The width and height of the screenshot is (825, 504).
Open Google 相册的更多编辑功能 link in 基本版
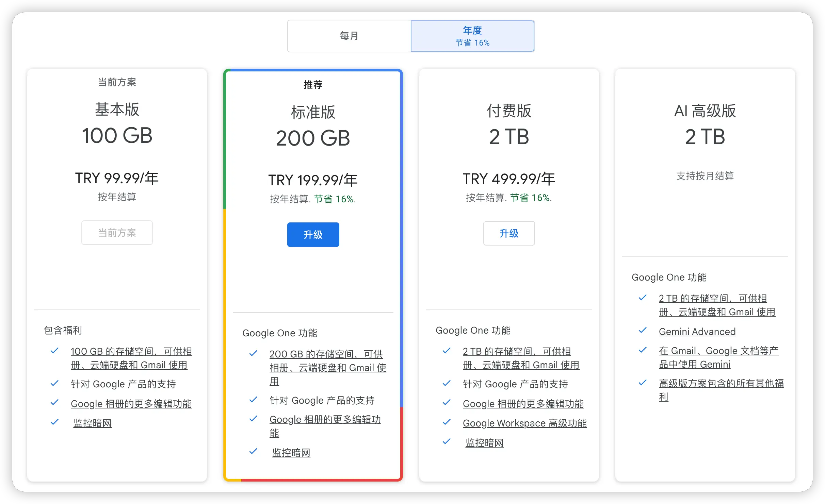(131, 404)
